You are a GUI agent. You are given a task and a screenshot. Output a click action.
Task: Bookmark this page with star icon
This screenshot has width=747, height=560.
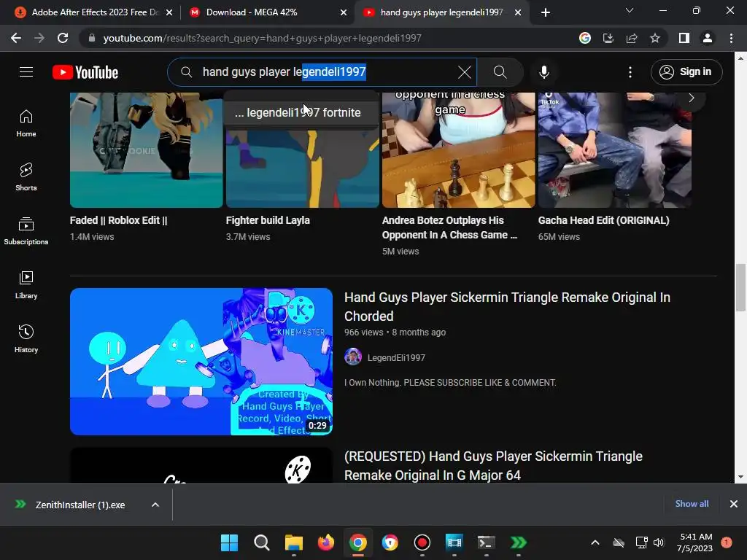point(655,38)
